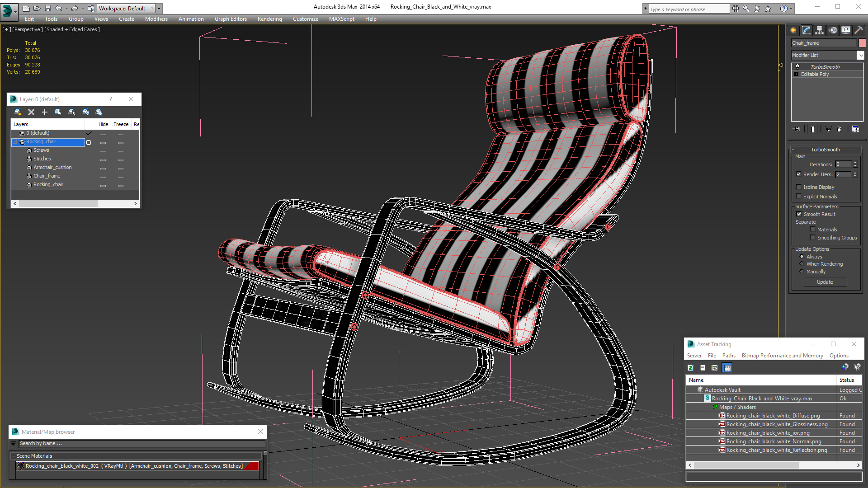Click the Shaded + Edged Faces viewport label
Viewport: 868px width, 488px height.
tap(72, 29)
